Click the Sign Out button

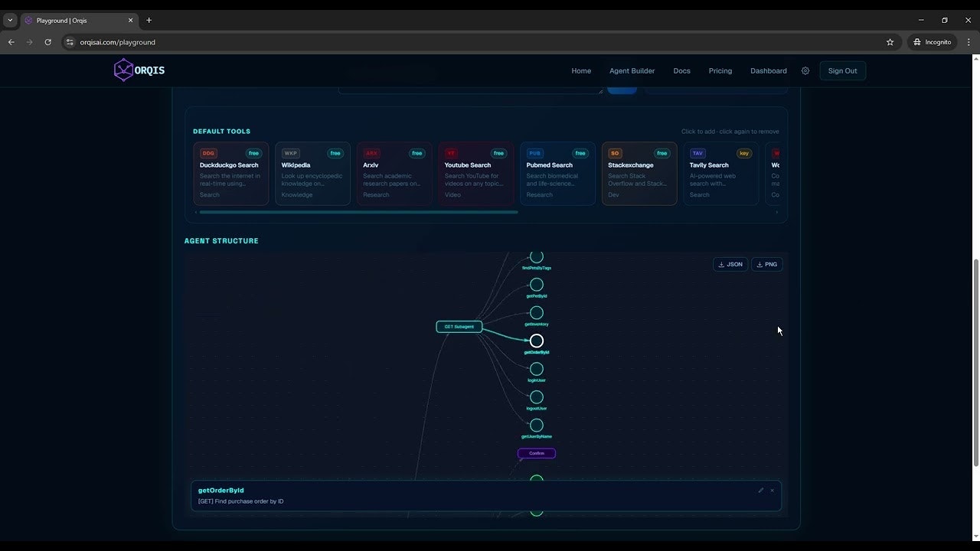842,70
